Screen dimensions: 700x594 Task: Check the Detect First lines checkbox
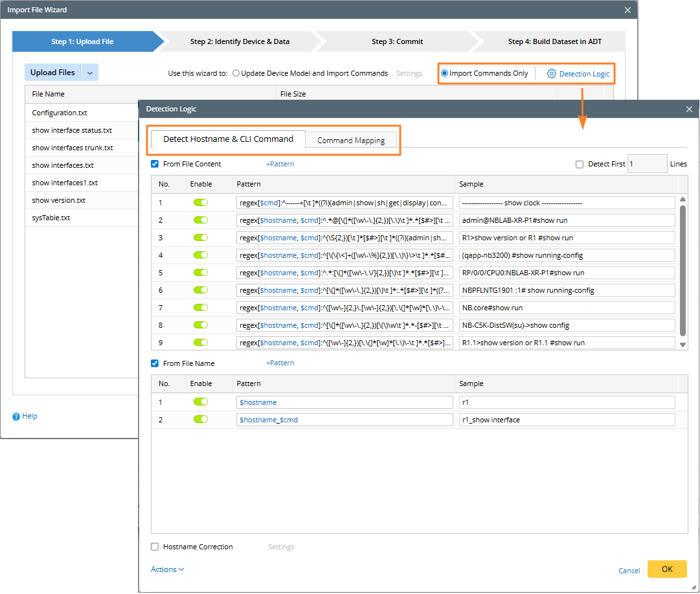(580, 165)
